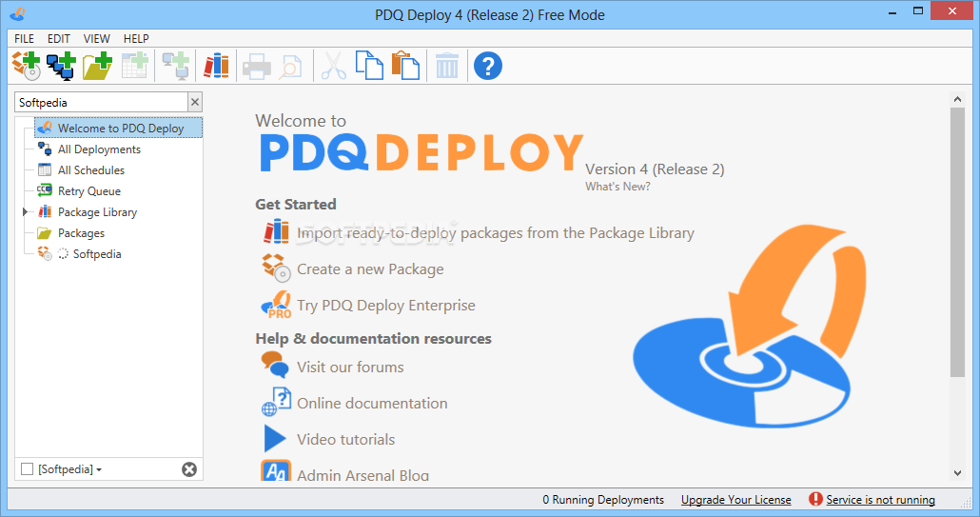The image size is (980, 517).
Task: Click the What's New? link
Action: click(617, 187)
